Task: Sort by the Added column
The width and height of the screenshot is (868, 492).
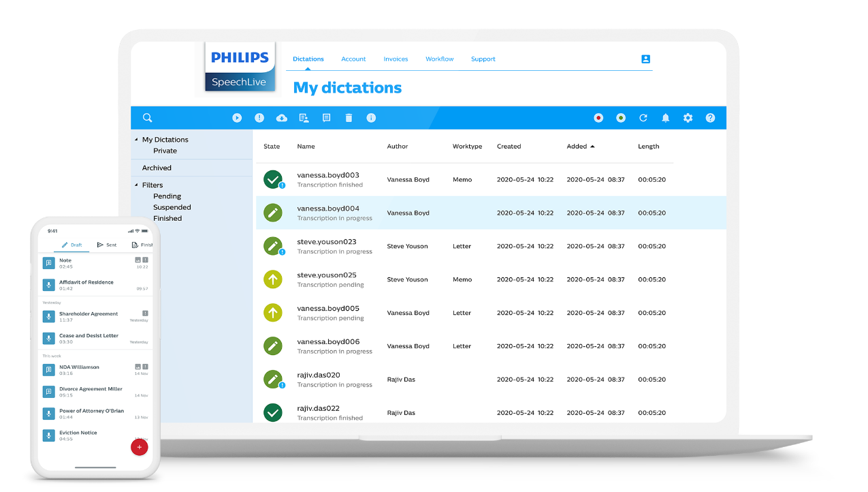Action: tap(580, 146)
